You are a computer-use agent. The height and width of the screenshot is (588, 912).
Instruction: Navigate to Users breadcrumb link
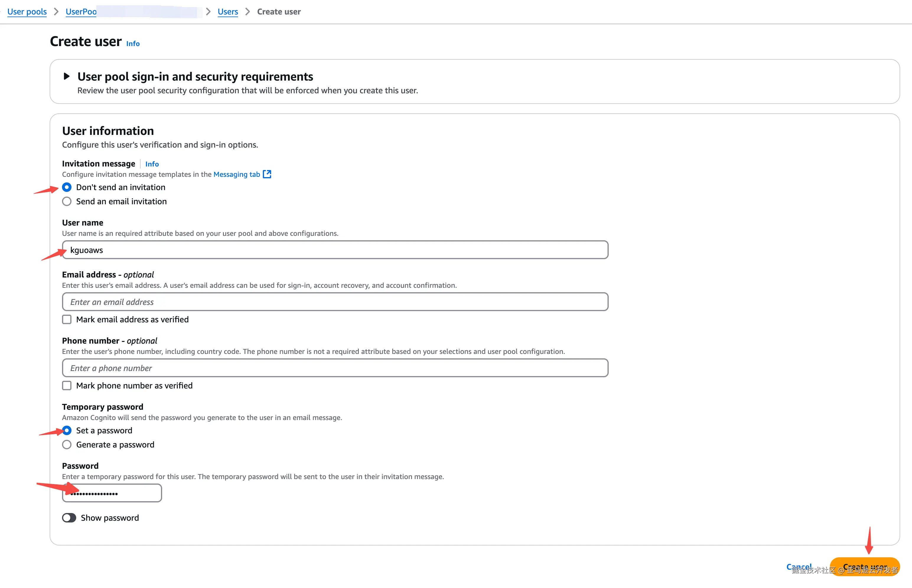(228, 12)
